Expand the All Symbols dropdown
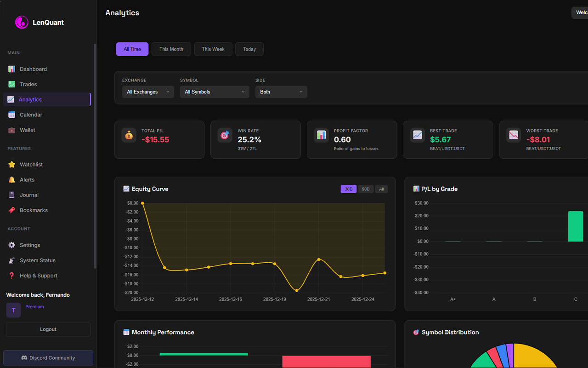588x368 pixels. pos(214,92)
